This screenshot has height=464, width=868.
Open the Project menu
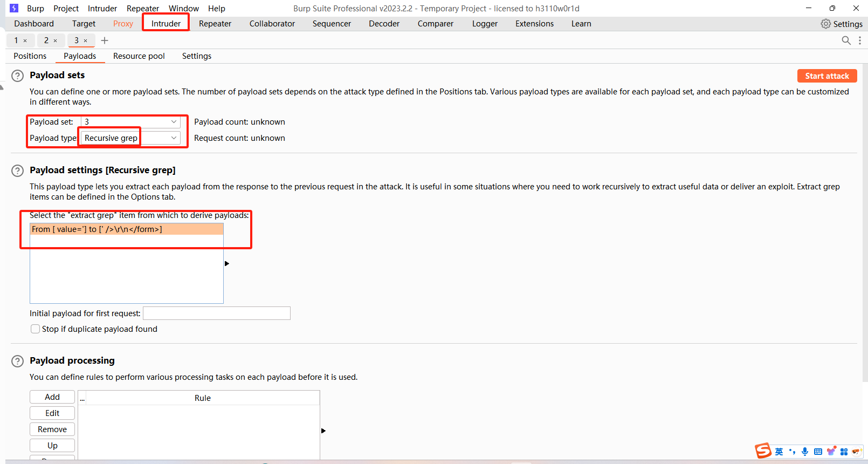tap(66, 9)
